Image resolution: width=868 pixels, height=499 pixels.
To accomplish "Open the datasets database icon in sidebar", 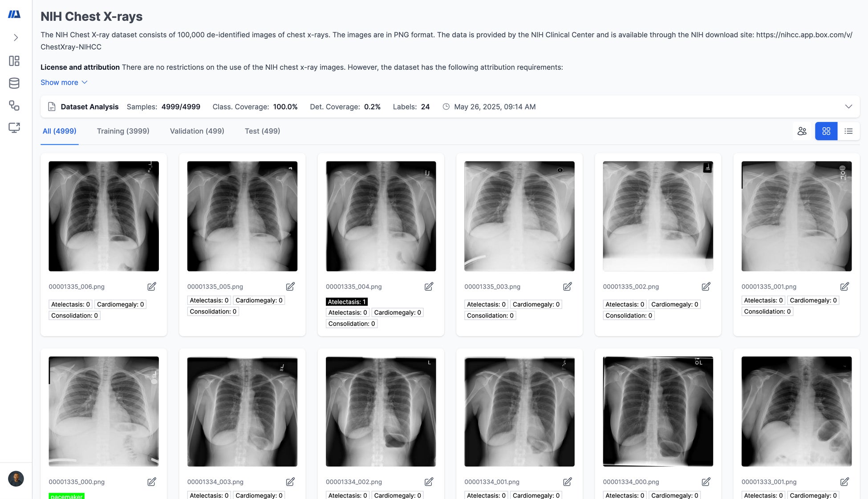I will [x=14, y=83].
